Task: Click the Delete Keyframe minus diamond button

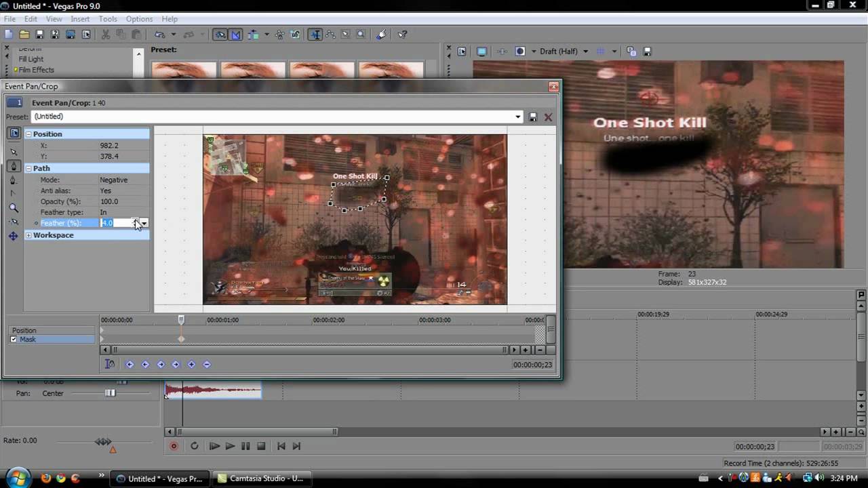Action: (207, 364)
